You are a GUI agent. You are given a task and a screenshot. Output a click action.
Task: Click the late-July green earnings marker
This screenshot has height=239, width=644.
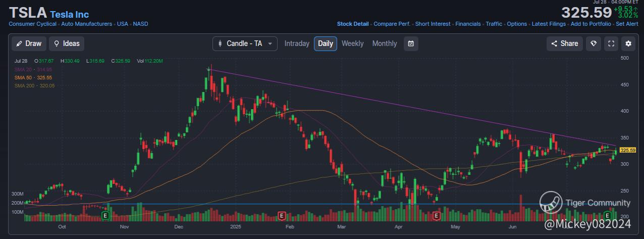pos(608,216)
